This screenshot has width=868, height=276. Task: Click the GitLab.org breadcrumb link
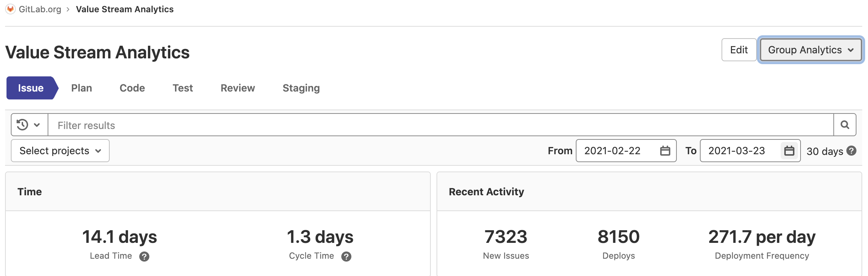[x=40, y=9]
